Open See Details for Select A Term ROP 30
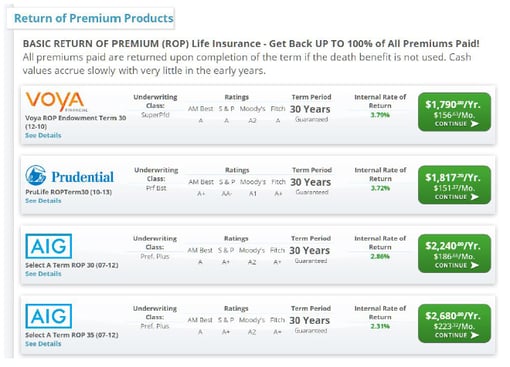 (43, 274)
